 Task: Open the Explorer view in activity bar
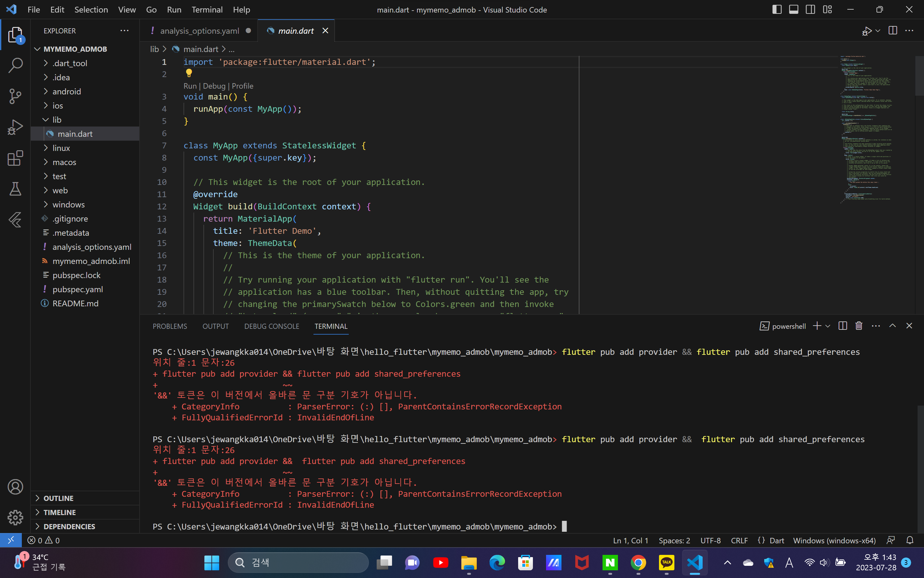15,35
